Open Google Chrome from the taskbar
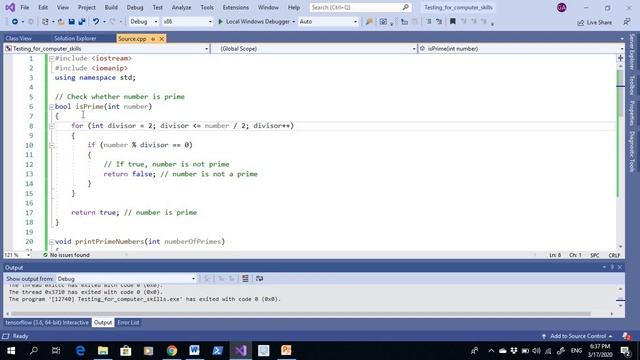 [x=172, y=351]
